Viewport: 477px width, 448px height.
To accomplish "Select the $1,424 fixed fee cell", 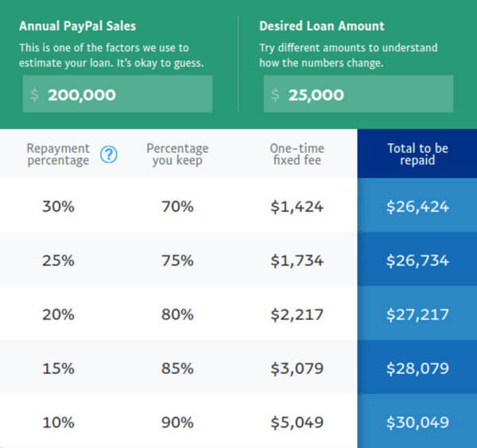I will coord(297,207).
